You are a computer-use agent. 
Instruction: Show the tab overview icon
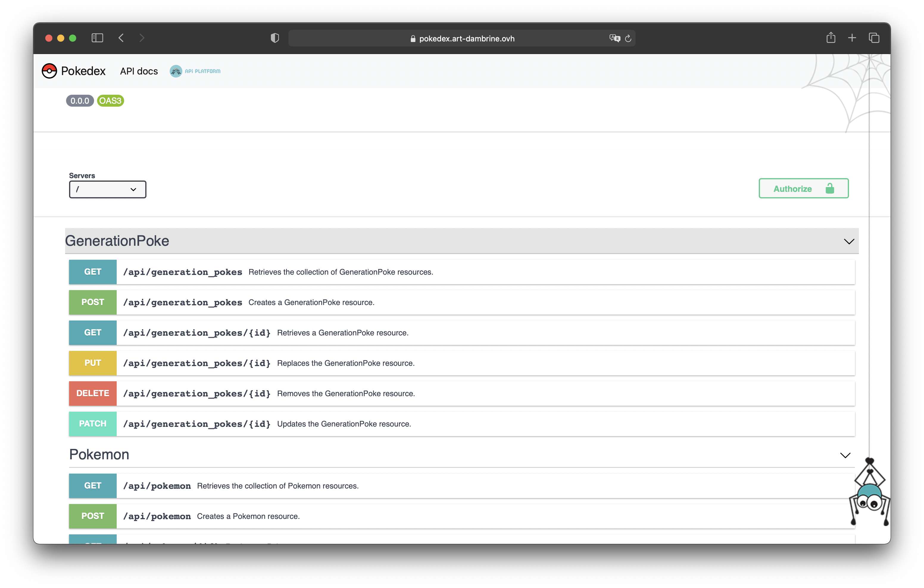[874, 38]
